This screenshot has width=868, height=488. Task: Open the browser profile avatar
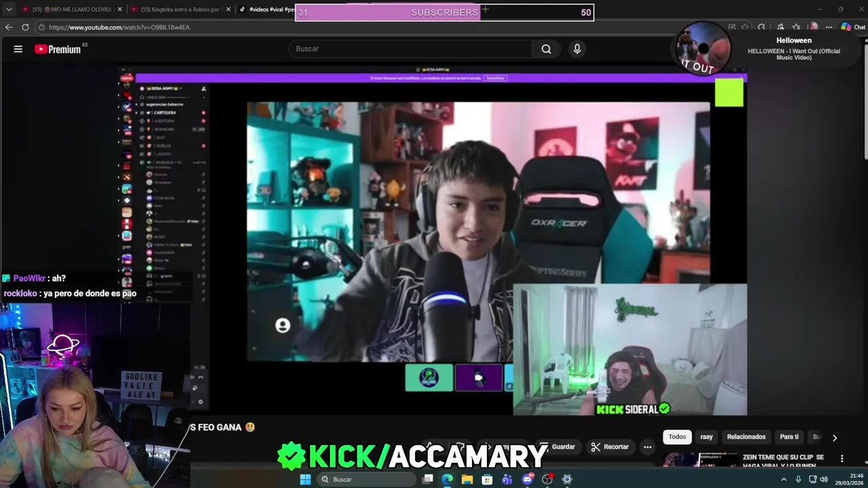pyautogui.click(x=813, y=27)
